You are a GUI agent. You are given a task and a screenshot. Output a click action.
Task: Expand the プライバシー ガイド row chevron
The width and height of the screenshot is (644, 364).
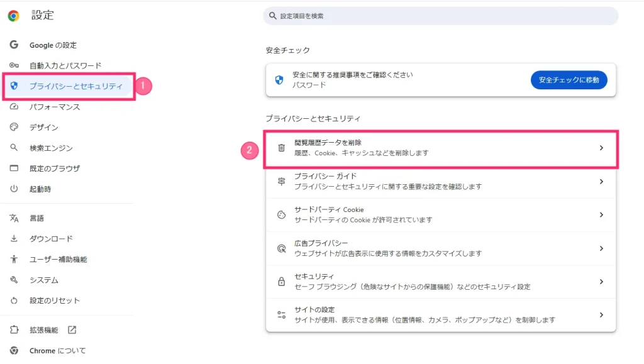click(x=601, y=182)
